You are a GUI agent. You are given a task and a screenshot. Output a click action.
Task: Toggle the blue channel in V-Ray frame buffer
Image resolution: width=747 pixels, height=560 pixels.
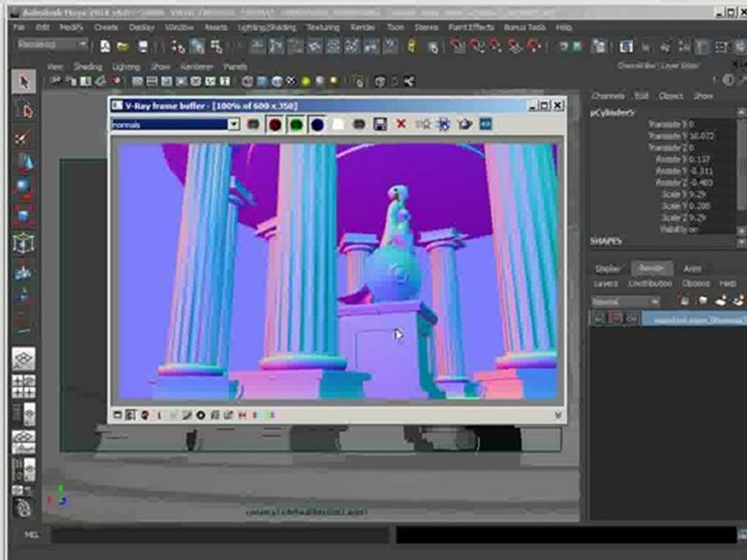point(317,124)
